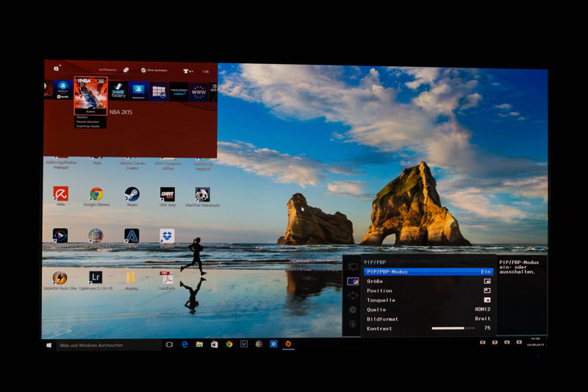The width and height of the screenshot is (588, 392).
Task: Open the Oliver user profile in PS4 bar
Action: 154,70
